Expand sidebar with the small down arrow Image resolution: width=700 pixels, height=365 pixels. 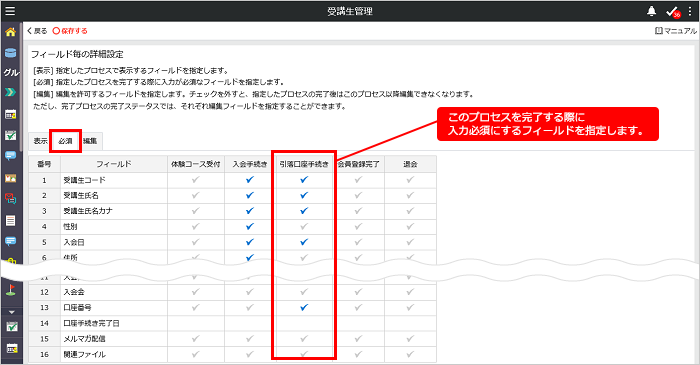(12, 312)
